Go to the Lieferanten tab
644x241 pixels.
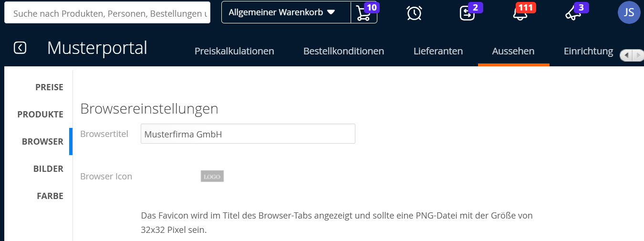tap(438, 51)
